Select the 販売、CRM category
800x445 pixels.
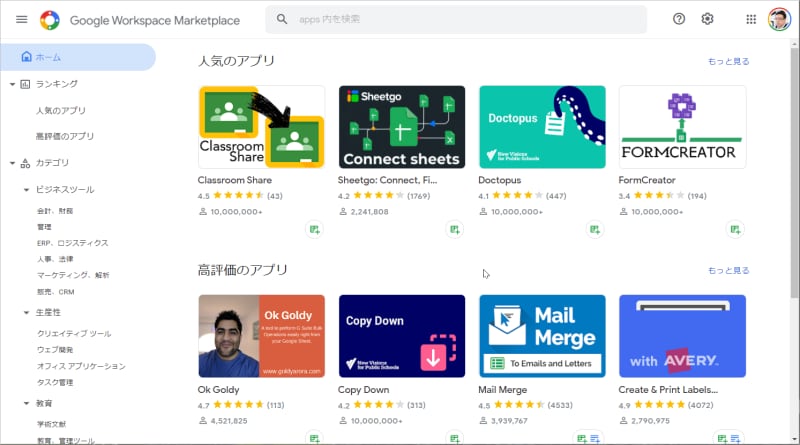pyautogui.click(x=56, y=292)
